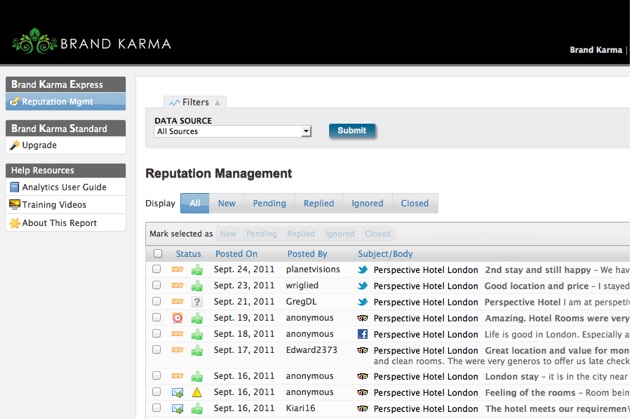Select the Pending display tab

click(269, 203)
